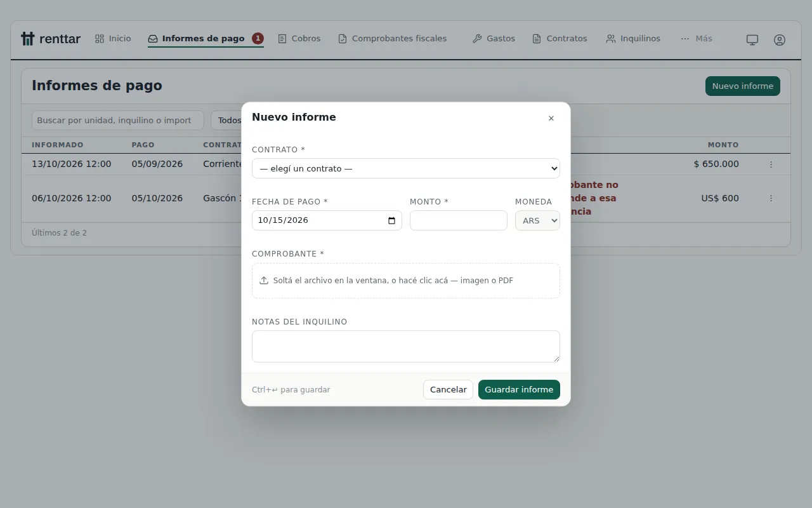Go to the Contratos section
812x508 pixels.
[560, 39]
